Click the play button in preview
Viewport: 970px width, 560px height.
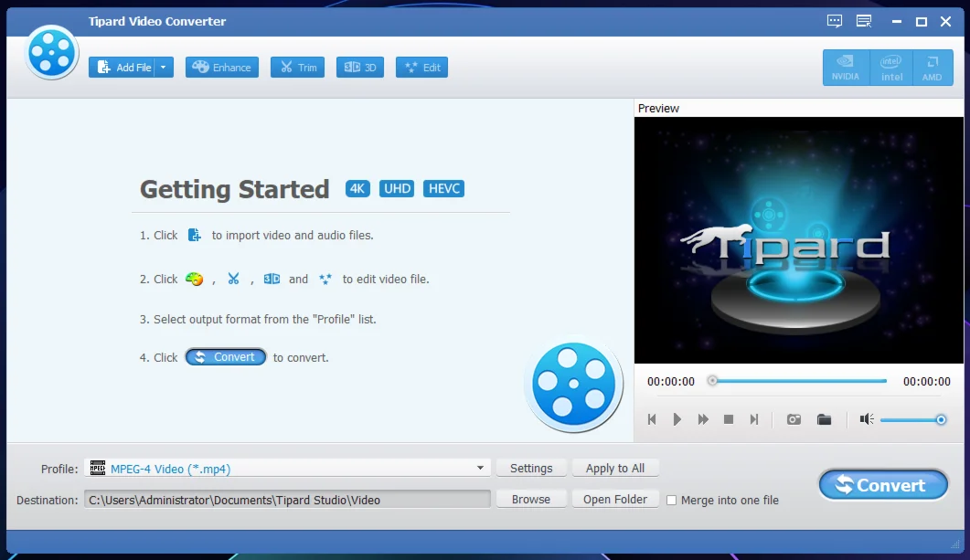pyautogui.click(x=677, y=419)
